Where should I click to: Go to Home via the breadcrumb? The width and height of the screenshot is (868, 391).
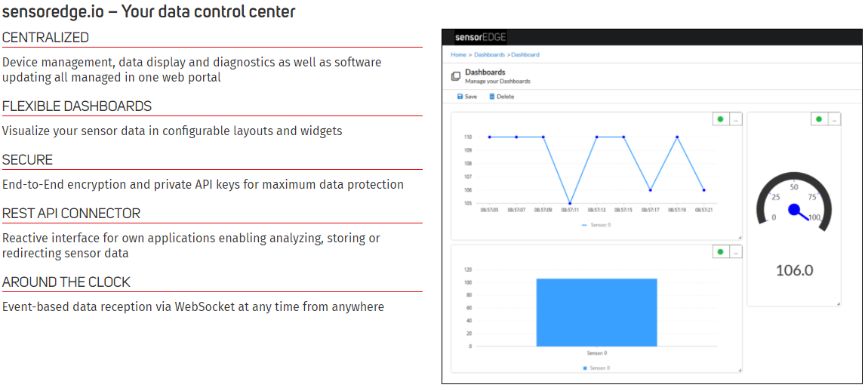tap(458, 55)
